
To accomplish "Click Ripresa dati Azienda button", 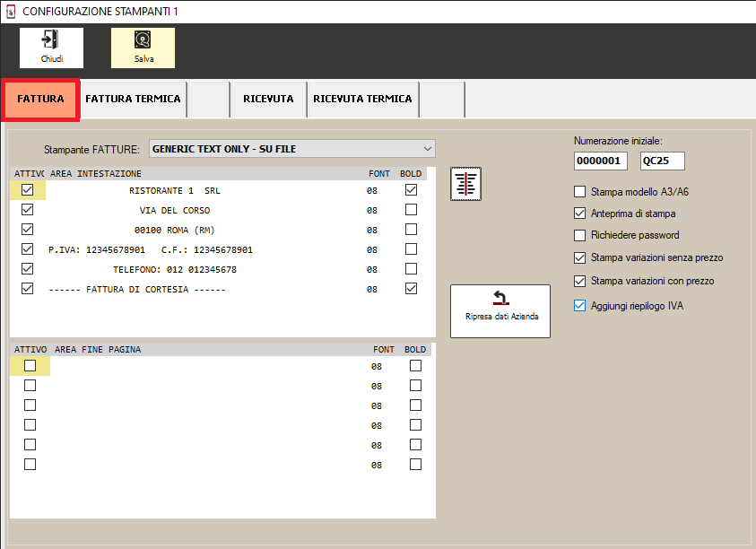I will click(x=500, y=310).
